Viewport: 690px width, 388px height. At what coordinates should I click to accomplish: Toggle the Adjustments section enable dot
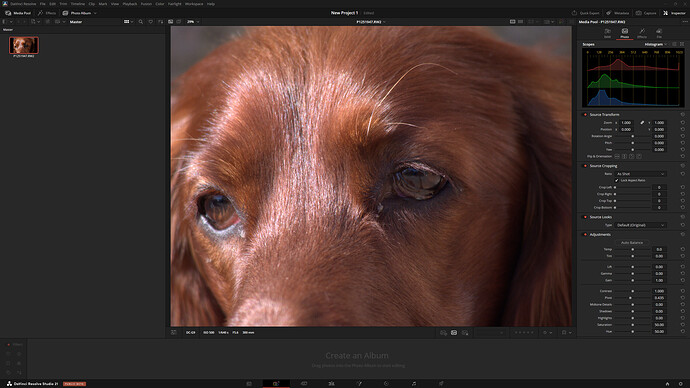[x=585, y=235]
